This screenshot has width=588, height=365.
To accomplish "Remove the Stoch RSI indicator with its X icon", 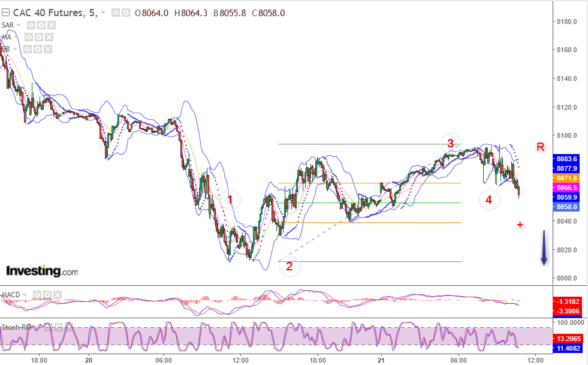I will point(69,327).
